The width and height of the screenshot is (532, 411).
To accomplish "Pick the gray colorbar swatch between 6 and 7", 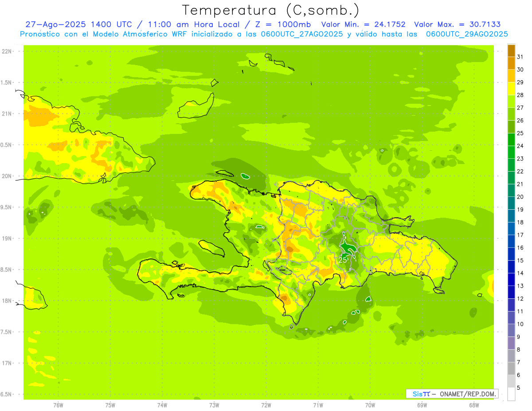I will (x=511, y=368).
